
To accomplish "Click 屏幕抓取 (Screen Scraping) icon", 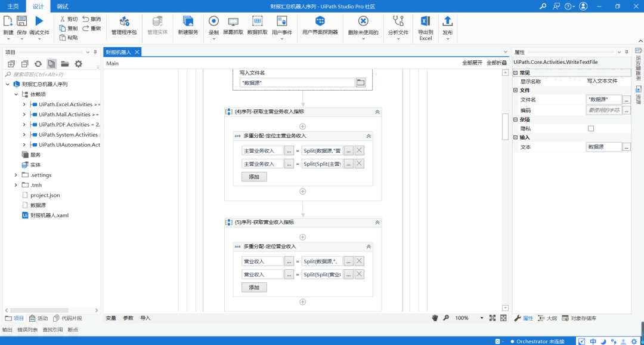I will pos(233,22).
